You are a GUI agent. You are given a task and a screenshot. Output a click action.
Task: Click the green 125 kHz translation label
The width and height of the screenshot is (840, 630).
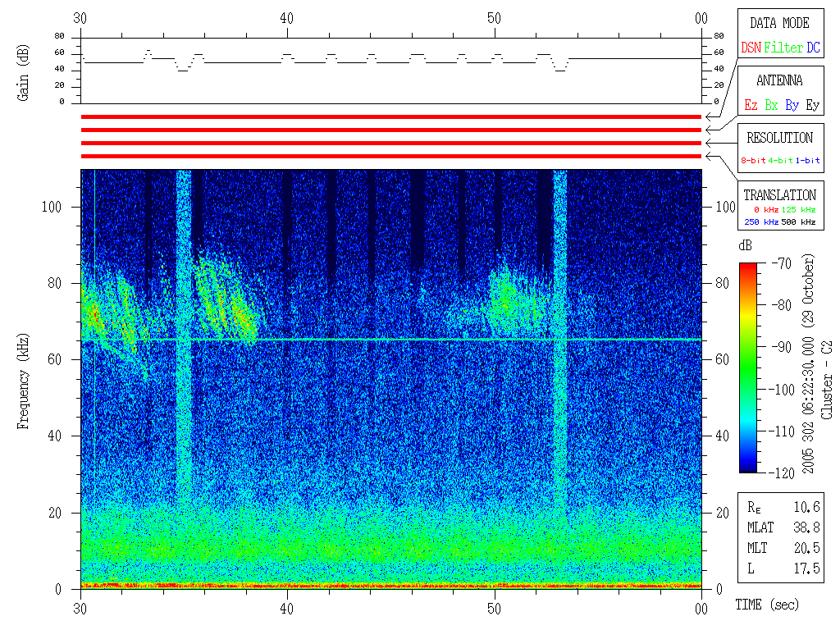798,209
